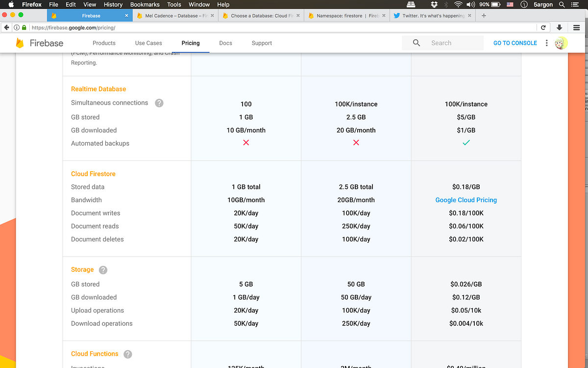
Task: Click the Firebase flame logo in the navbar
Action: pos(20,43)
